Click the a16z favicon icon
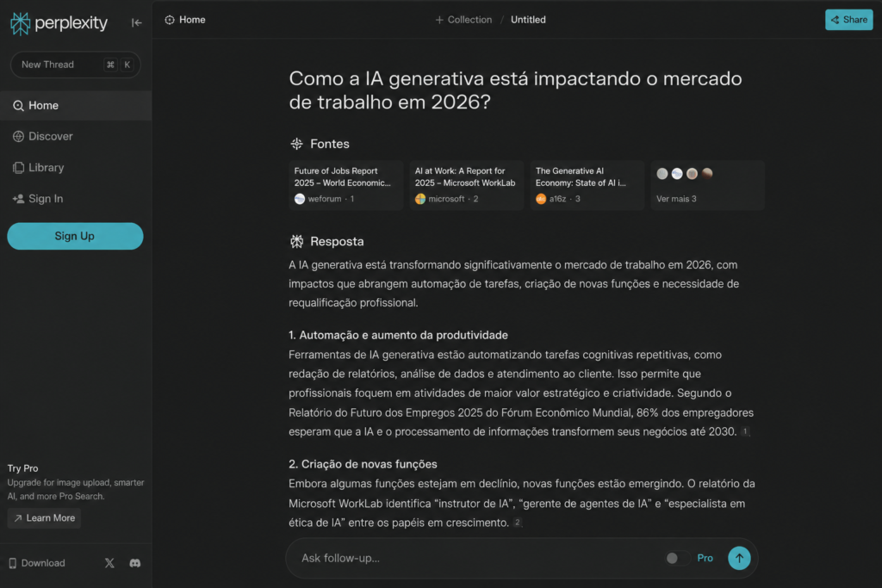The height and width of the screenshot is (588, 882). coord(541,199)
